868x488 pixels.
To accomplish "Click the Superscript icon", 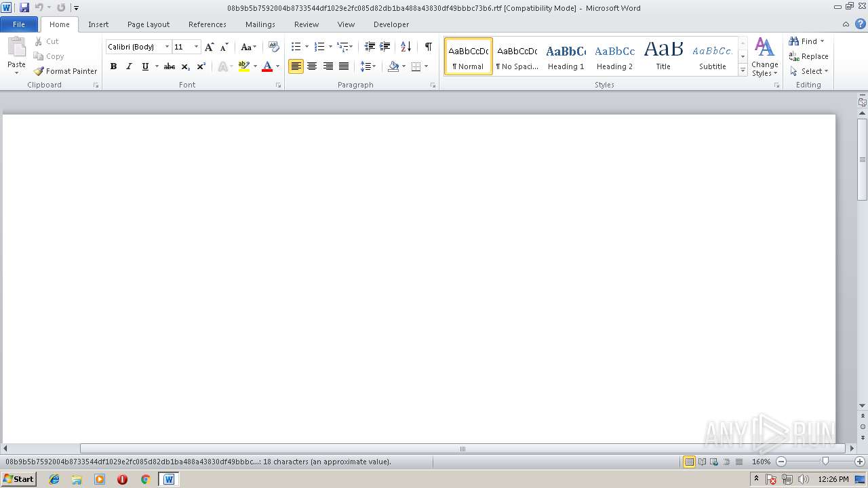I will 201,66.
